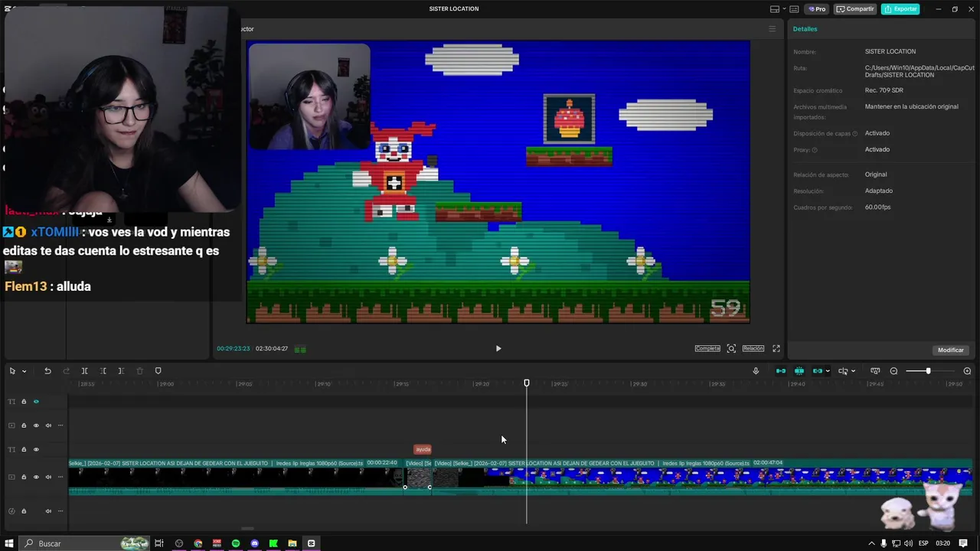
Task: Click the Buscar taskbar search box
Action: pyautogui.click(x=84, y=543)
